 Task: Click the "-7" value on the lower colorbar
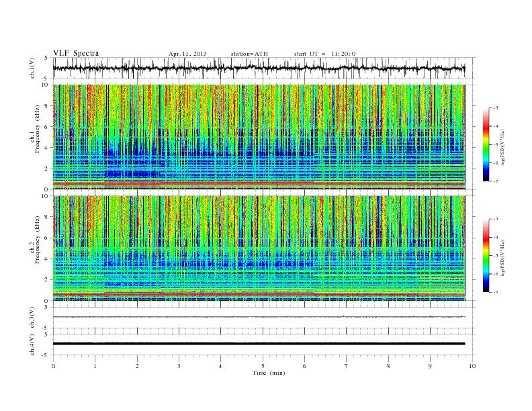[x=495, y=292]
